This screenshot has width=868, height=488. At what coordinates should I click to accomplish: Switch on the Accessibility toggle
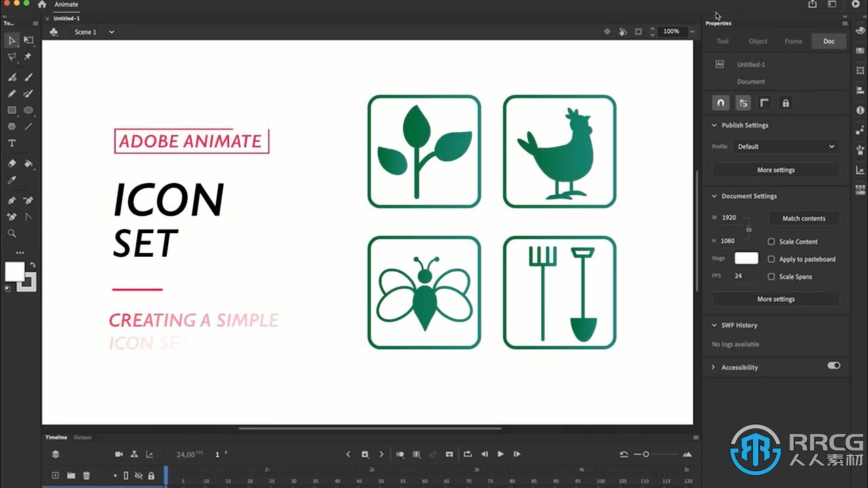pos(833,365)
